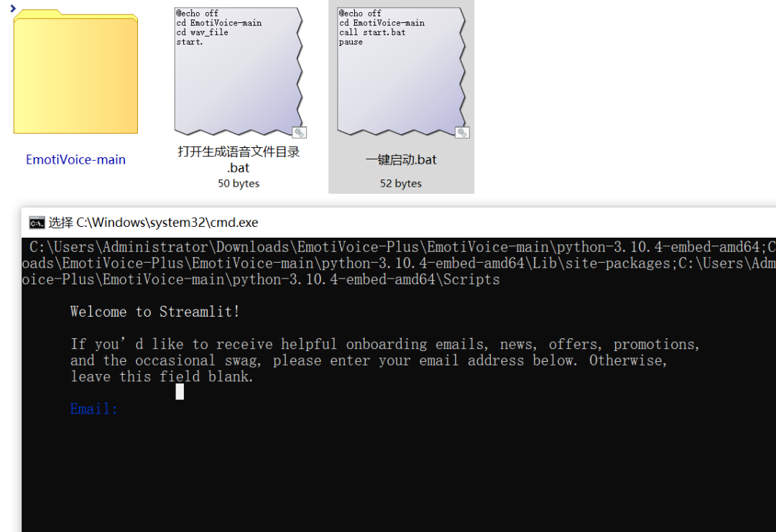Click the Welcome to Streamlit! line
776x532 pixels.
coord(155,312)
